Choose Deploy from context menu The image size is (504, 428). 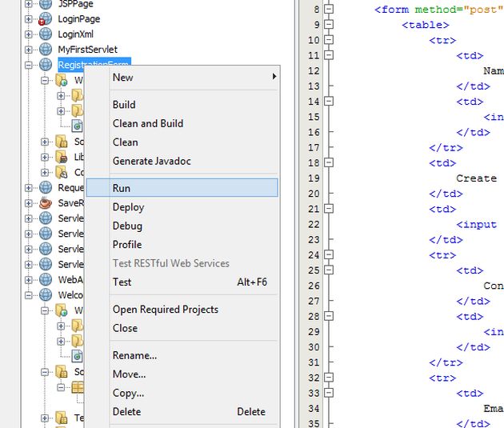[x=182, y=207]
